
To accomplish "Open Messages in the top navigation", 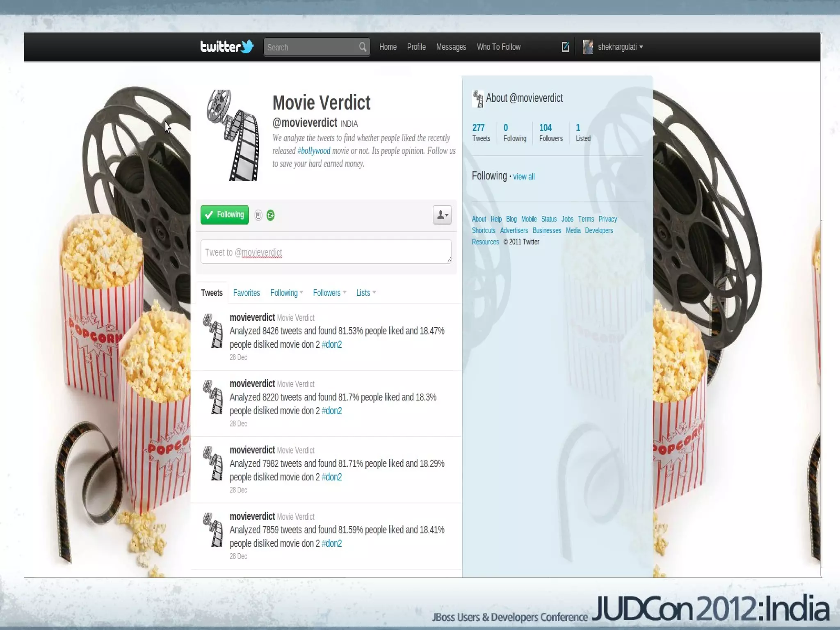I will click(451, 47).
